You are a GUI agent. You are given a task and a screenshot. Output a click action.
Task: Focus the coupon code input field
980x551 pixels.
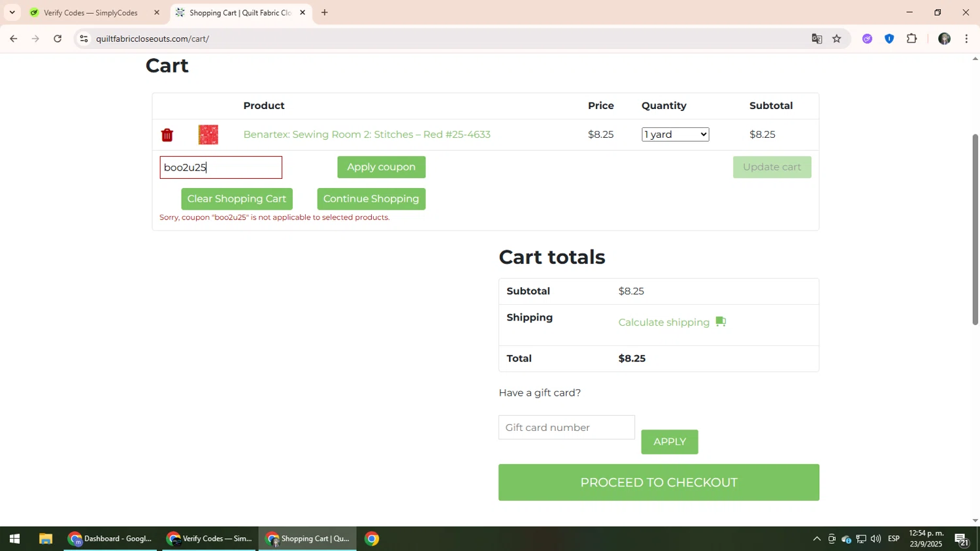[x=221, y=168]
